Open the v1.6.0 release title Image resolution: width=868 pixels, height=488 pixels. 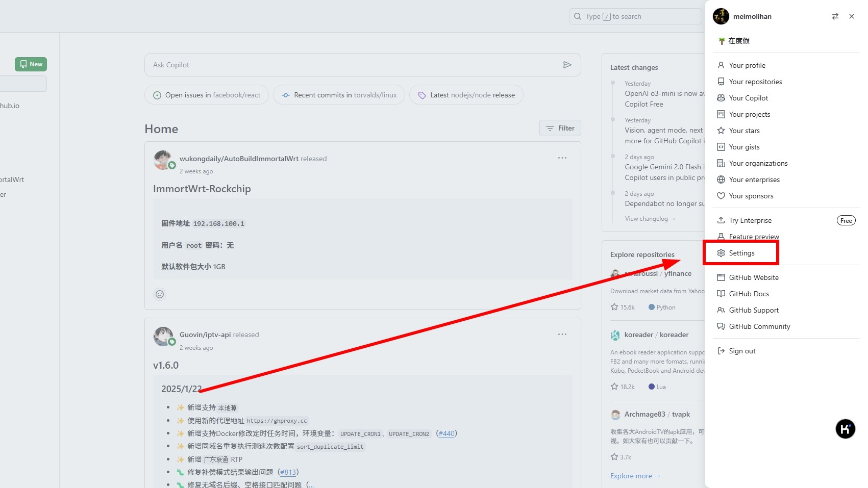pos(166,365)
